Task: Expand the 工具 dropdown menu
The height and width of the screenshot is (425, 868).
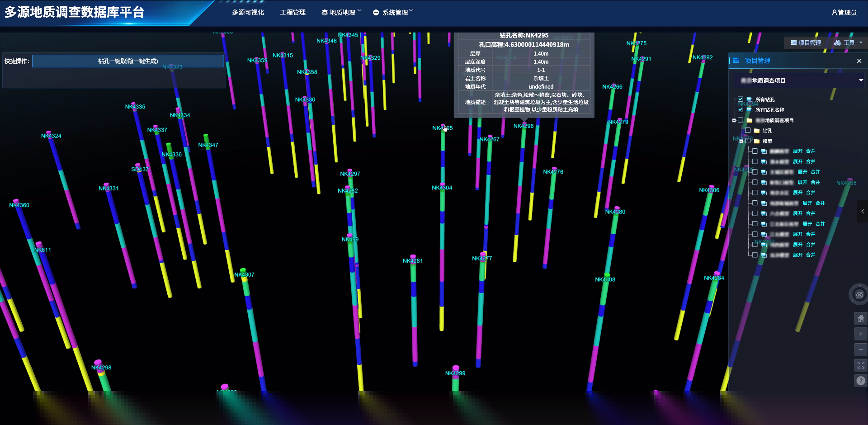Action: 849,43
